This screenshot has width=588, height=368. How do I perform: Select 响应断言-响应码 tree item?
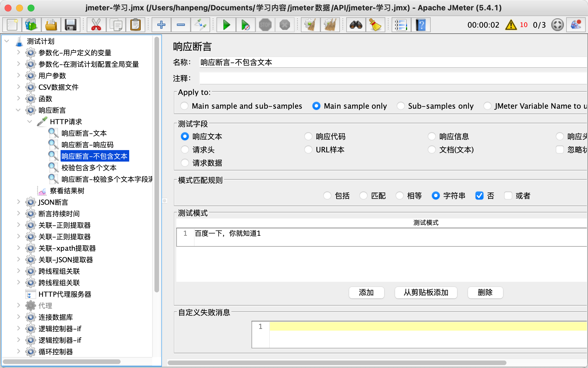point(87,145)
